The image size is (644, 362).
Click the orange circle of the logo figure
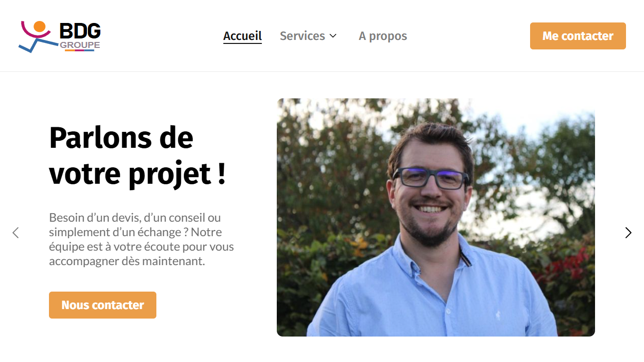(x=40, y=26)
